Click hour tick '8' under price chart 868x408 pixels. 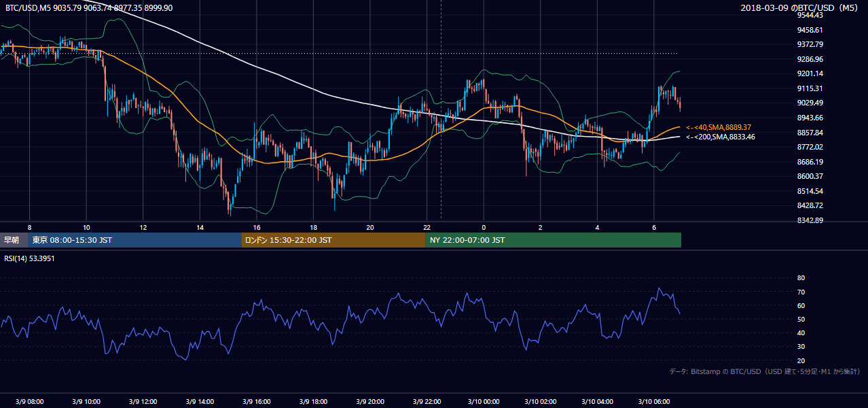[x=29, y=227]
